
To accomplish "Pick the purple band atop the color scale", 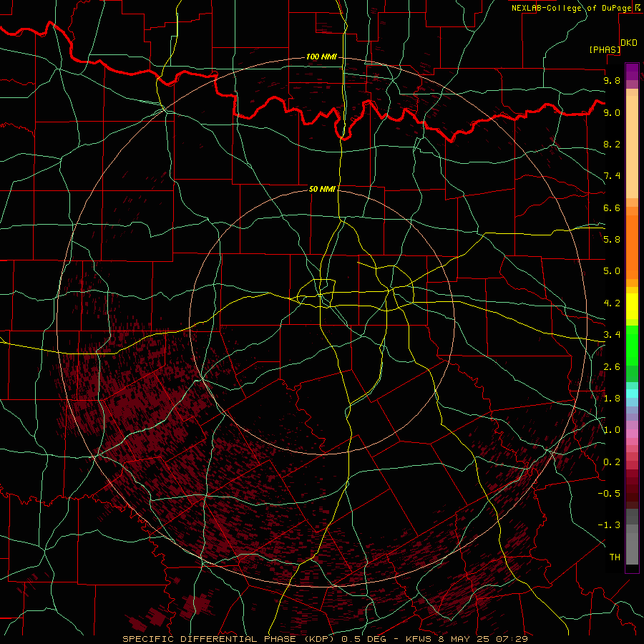I will (632, 72).
